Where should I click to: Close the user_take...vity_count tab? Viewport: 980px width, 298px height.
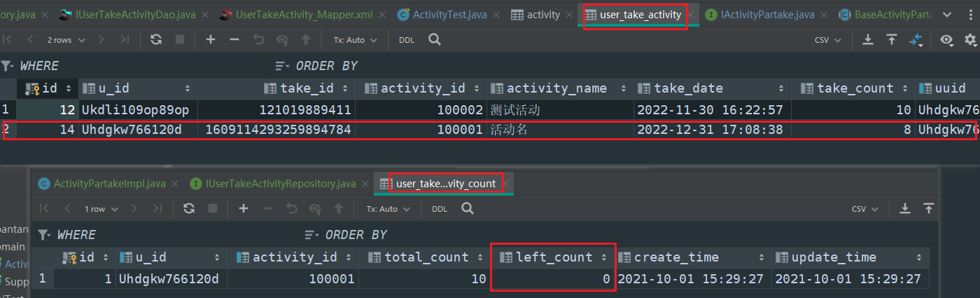click(507, 184)
